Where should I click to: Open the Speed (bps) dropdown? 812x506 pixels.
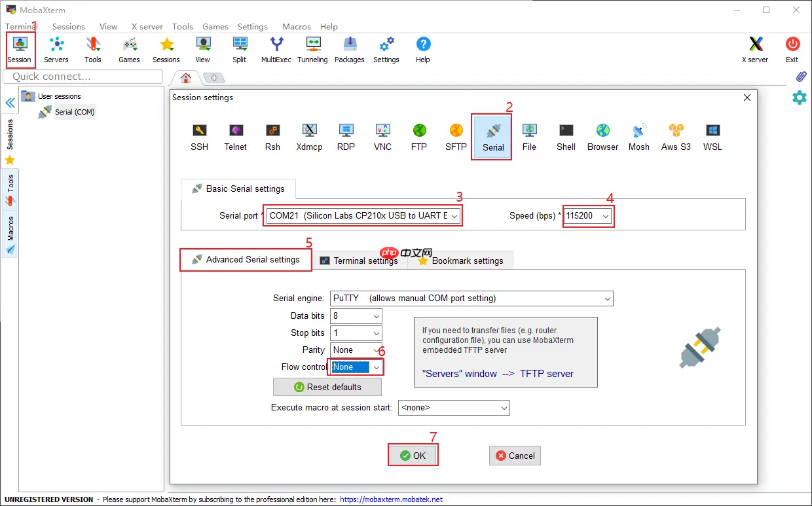[588, 215]
